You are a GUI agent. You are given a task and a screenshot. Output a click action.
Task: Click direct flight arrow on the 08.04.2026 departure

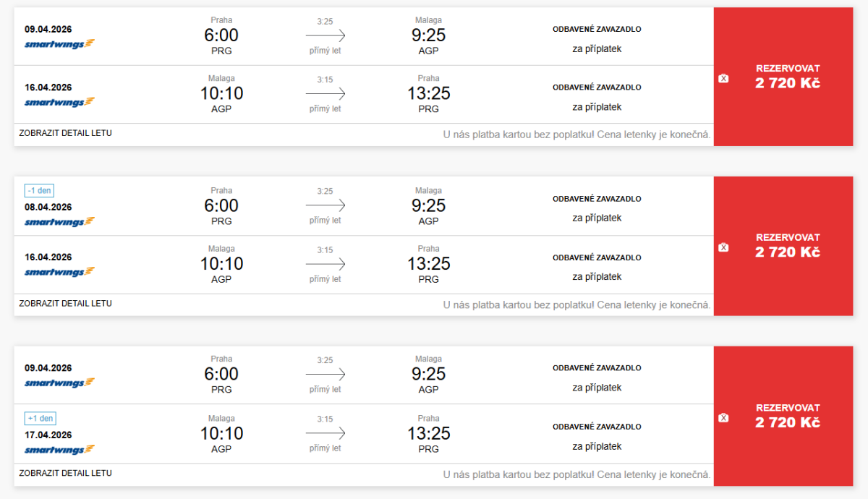325,206
